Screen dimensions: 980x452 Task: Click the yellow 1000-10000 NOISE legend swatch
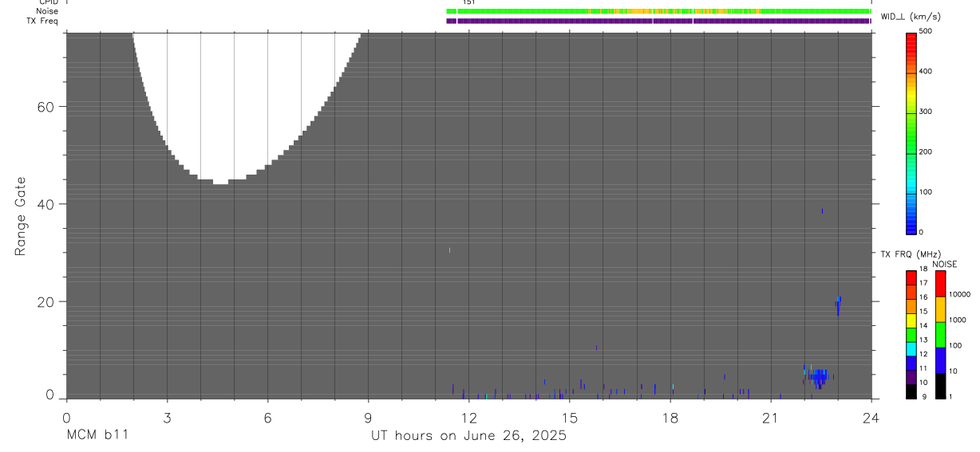coord(940,309)
